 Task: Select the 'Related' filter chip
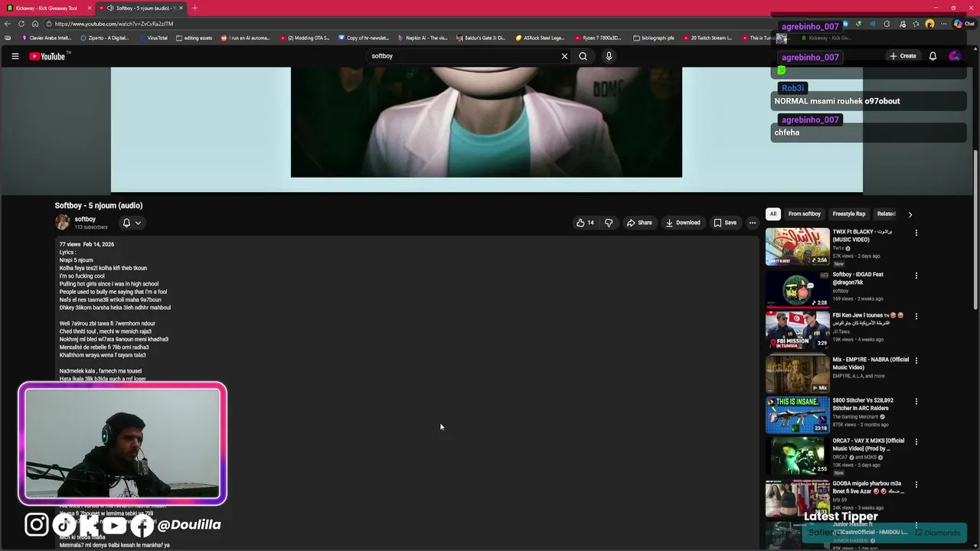[x=887, y=214]
